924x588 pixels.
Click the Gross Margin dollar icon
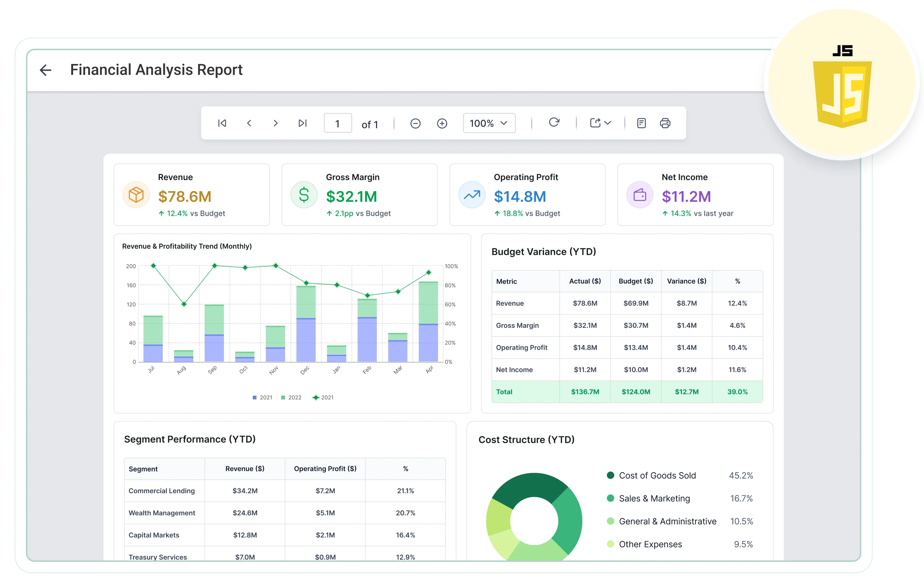coord(304,195)
